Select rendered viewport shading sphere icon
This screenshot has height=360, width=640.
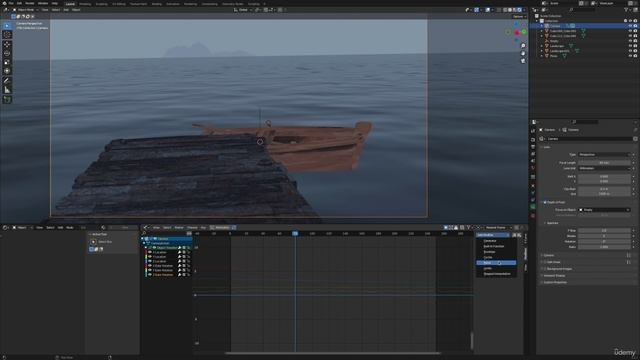[520, 10]
